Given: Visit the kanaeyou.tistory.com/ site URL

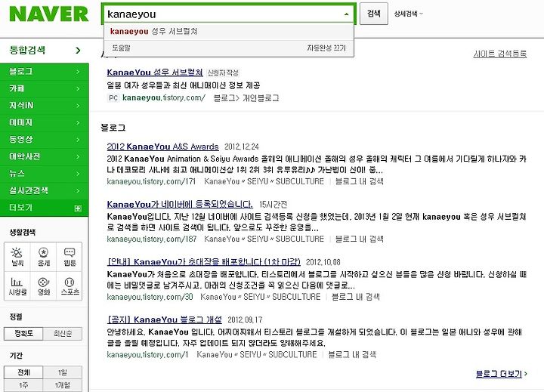Looking at the screenshot, I should pos(164,98).
